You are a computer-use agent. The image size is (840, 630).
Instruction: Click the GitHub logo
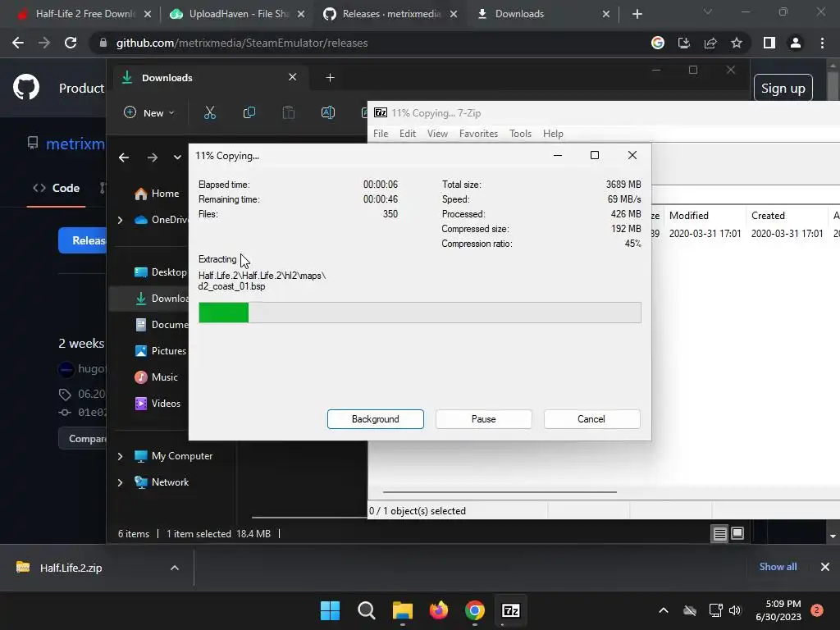click(26, 87)
